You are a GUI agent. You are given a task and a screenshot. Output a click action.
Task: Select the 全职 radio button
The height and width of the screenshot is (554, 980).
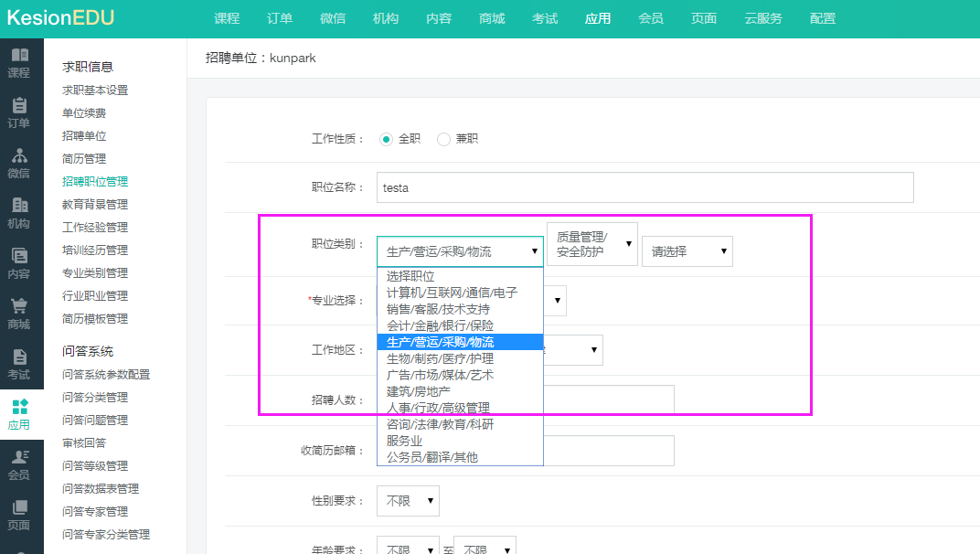386,139
